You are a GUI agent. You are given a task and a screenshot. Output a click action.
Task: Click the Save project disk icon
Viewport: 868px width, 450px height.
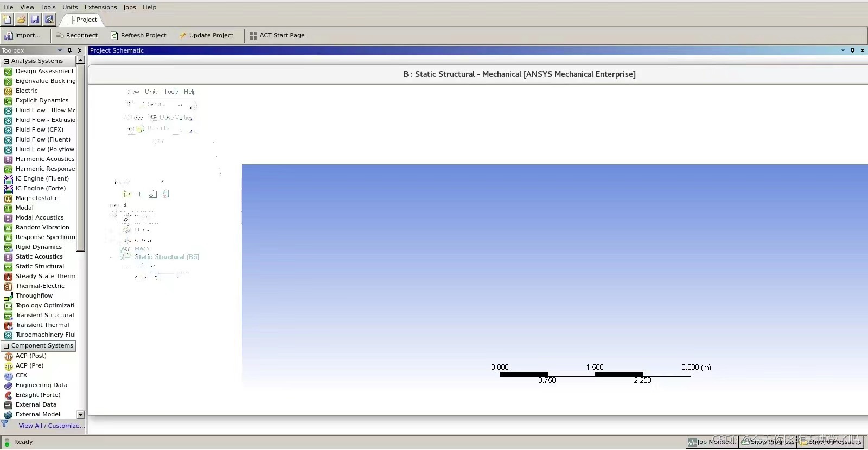tap(35, 20)
